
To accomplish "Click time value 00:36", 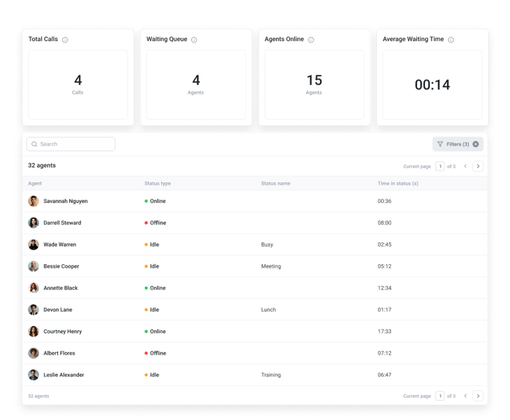I will 384,201.
